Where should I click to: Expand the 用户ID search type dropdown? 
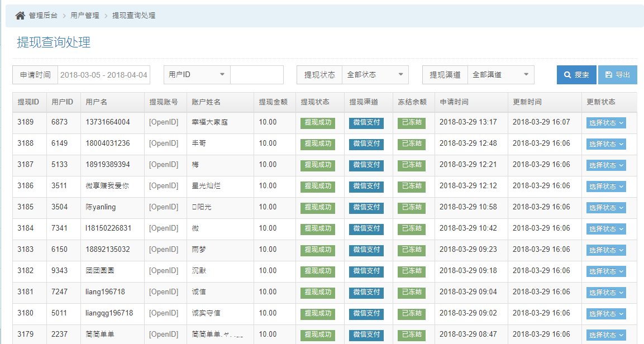197,75
